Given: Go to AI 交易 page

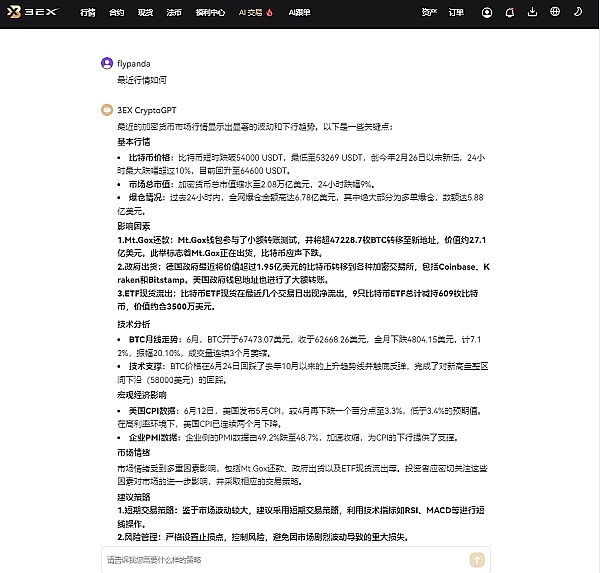Looking at the screenshot, I should (251, 13).
